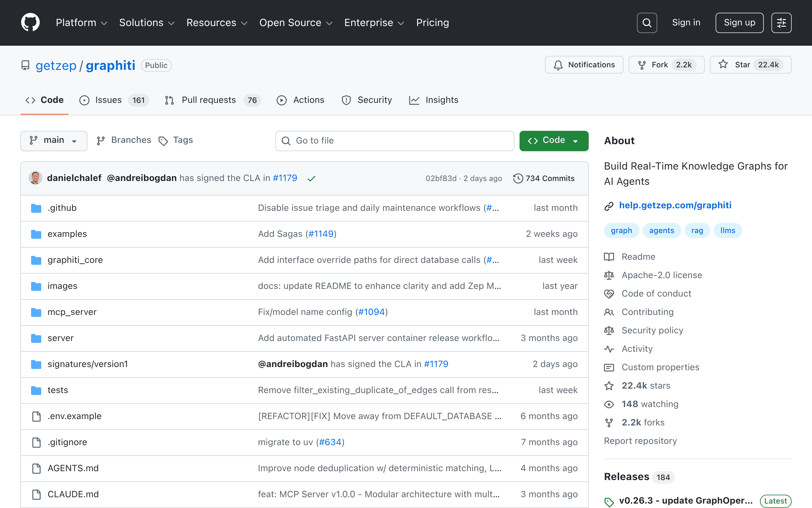Switch to the Issues tab
This screenshot has width=812, height=508.
pyautogui.click(x=114, y=100)
